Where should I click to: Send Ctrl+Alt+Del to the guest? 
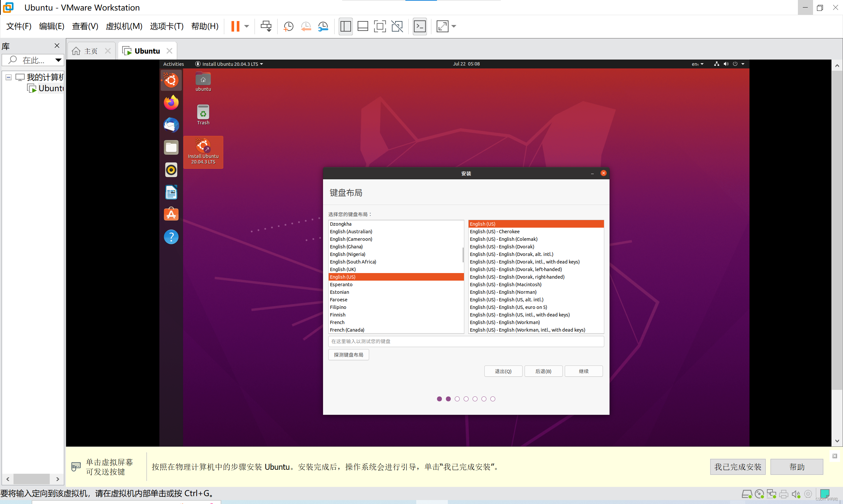[x=266, y=26]
